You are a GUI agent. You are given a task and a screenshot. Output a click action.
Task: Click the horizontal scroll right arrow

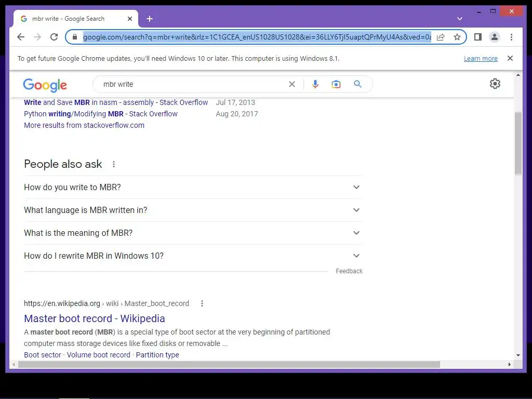509,364
